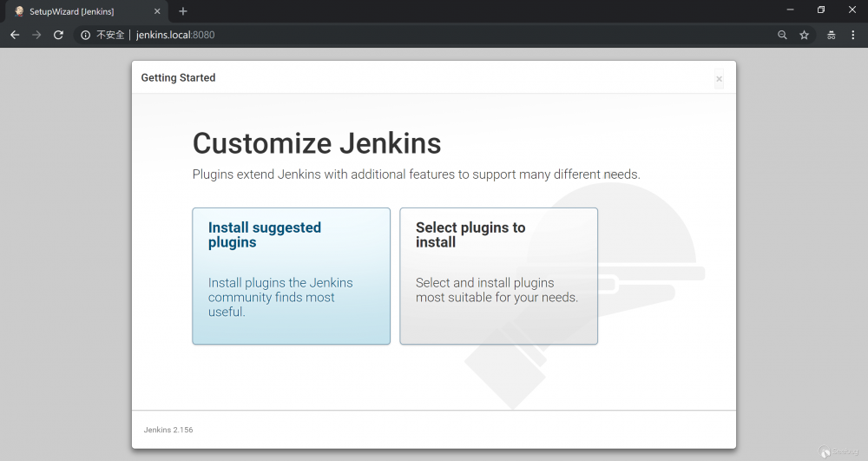
Task: Close the Getting Started dialog
Action: pyautogui.click(x=719, y=79)
